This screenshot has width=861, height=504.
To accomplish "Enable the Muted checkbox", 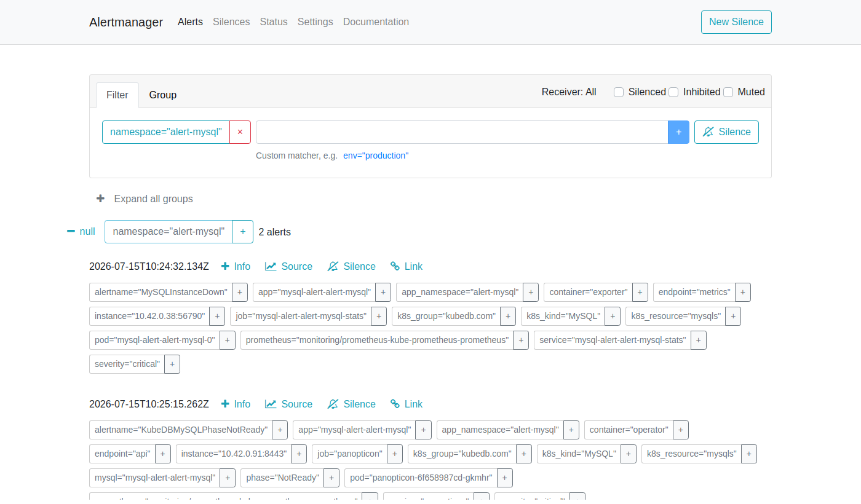I will [x=728, y=92].
